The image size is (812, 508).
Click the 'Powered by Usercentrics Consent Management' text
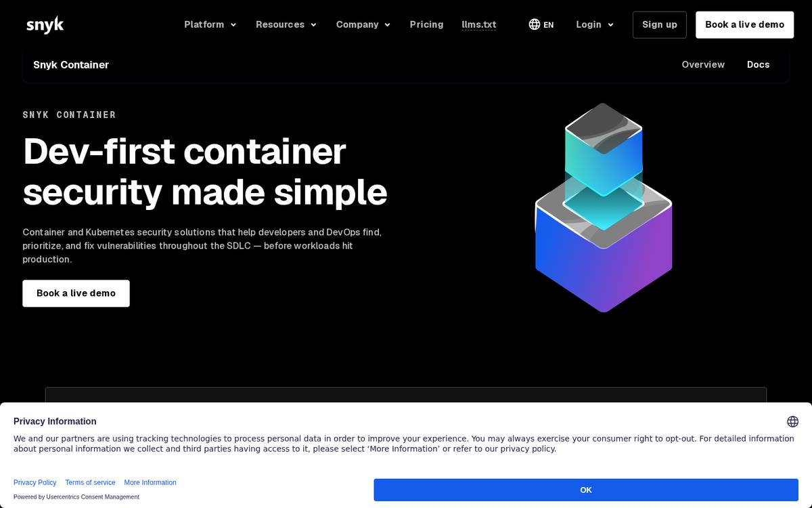tap(76, 496)
